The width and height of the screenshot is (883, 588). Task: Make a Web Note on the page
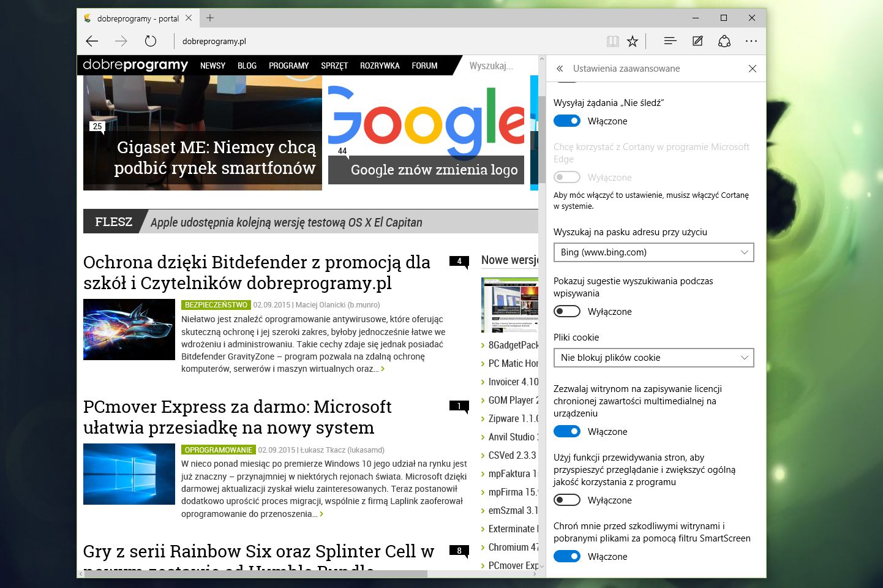[697, 40]
